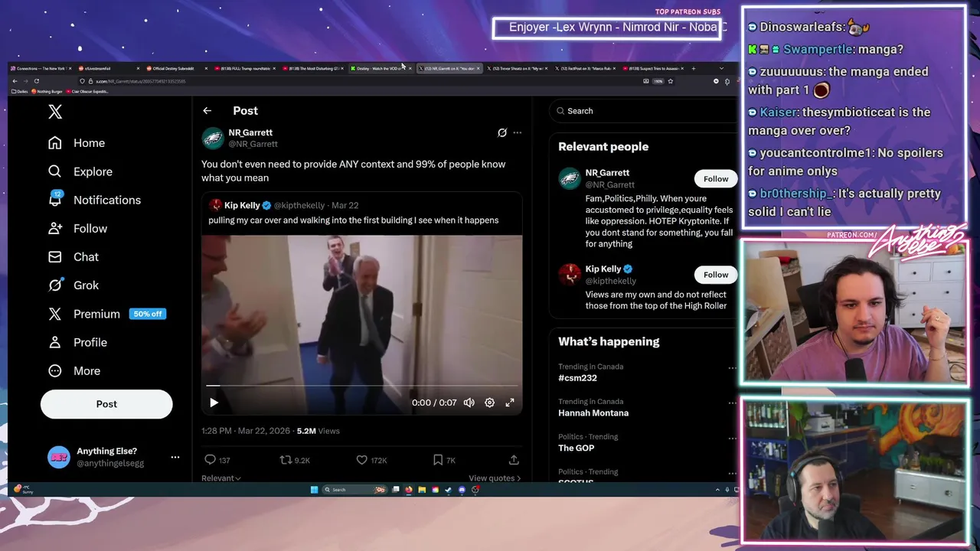Repost using the 9.2K icon
This screenshot has width=980, height=551.
click(x=286, y=460)
